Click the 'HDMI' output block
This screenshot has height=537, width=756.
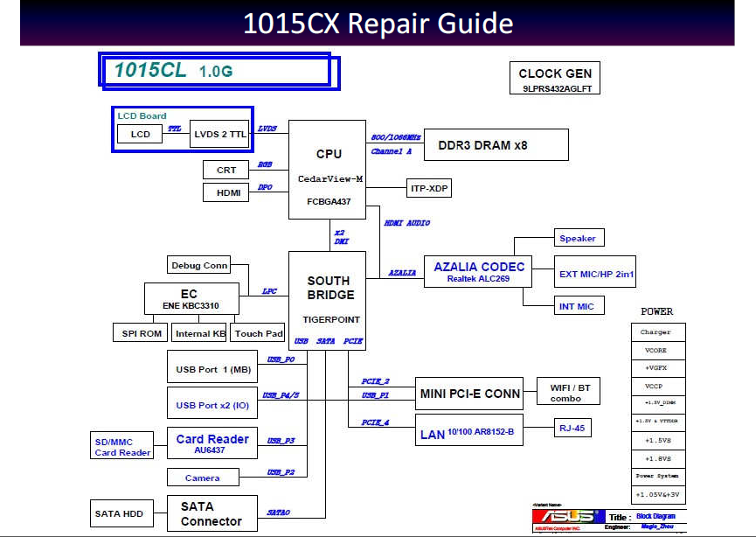226,192
